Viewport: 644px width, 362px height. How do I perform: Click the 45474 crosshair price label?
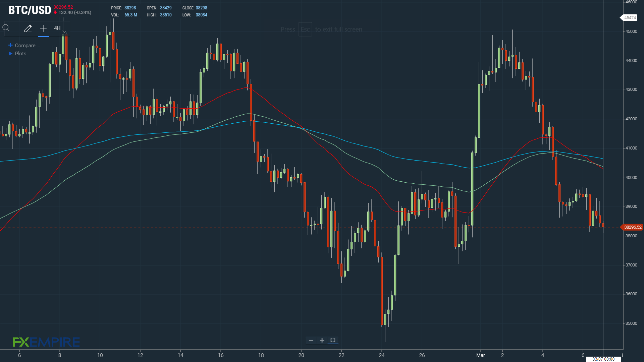(x=630, y=18)
